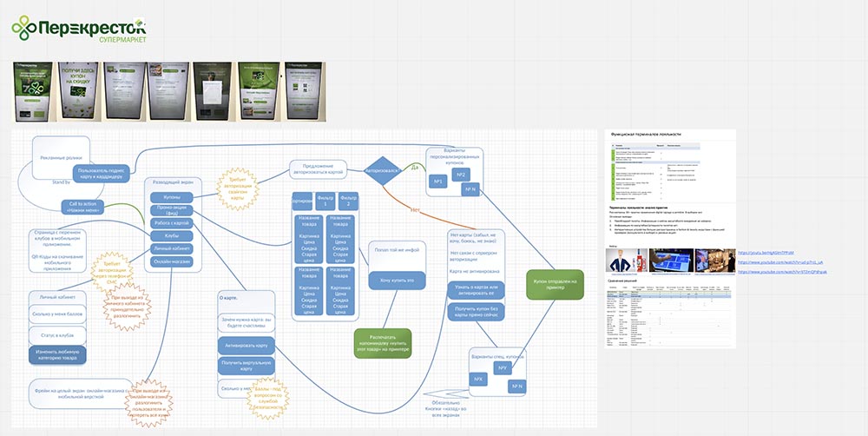The width and height of the screenshot is (868, 436).
Task: Select the 'Фильтр 1' box
Action: click(325, 201)
